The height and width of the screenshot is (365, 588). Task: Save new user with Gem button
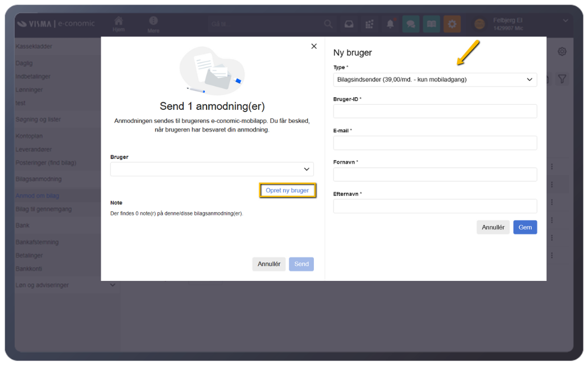pos(525,227)
